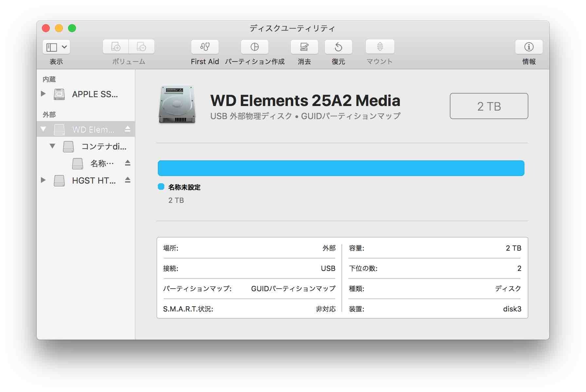Click the コンテナdi... drive icon
Viewport: 586px width, 392px height.
click(68, 146)
